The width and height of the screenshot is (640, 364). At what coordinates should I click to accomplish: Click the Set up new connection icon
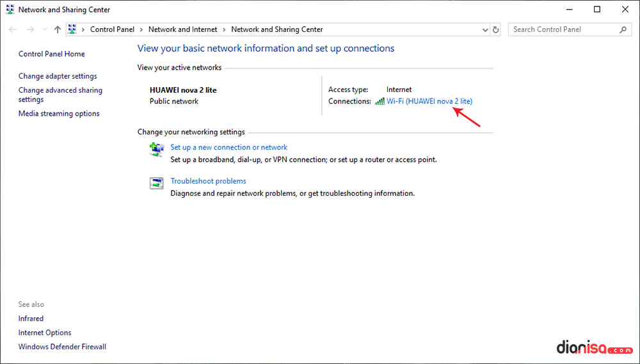click(x=156, y=150)
